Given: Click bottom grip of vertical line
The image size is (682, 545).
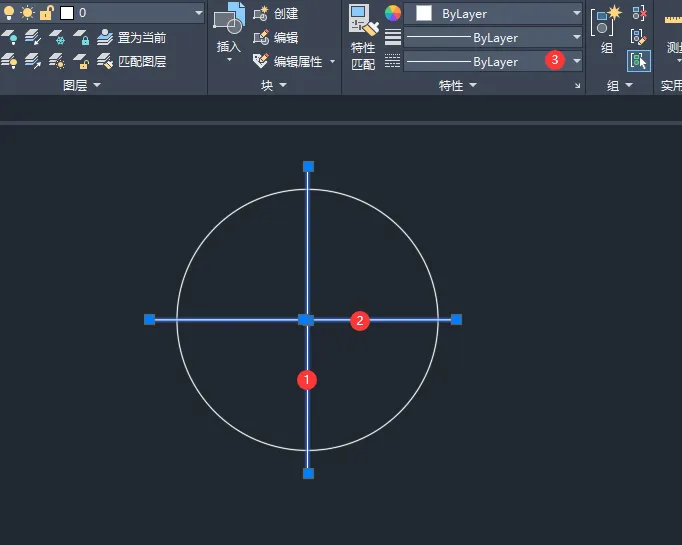Looking at the screenshot, I should click(308, 473).
